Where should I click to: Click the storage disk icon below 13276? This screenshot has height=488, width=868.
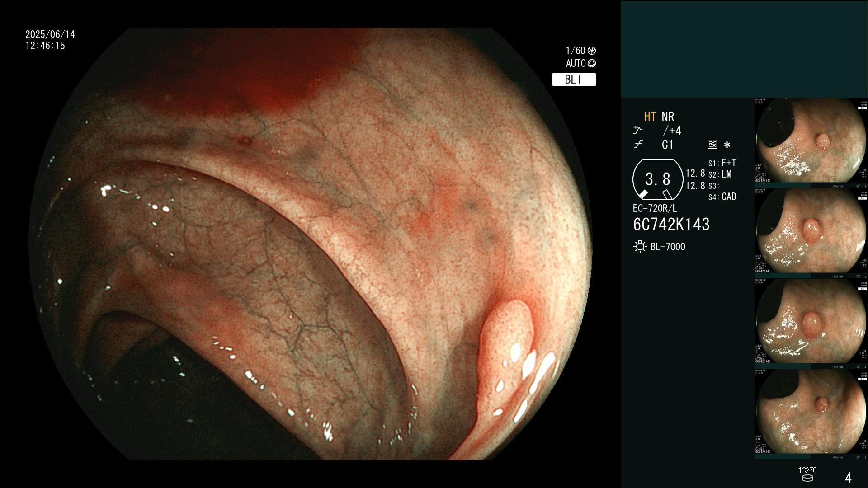click(x=807, y=478)
